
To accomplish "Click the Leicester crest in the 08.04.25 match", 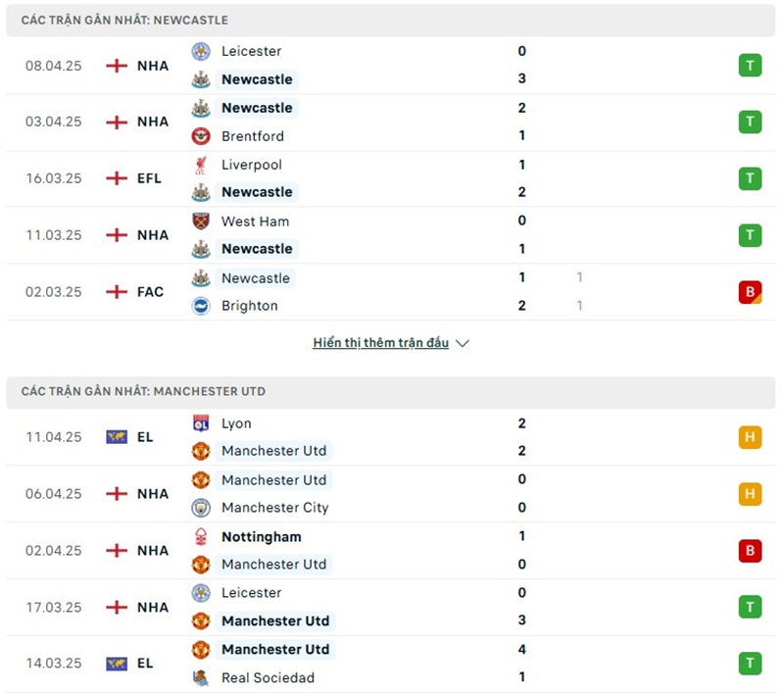I will click(x=201, y=51).
